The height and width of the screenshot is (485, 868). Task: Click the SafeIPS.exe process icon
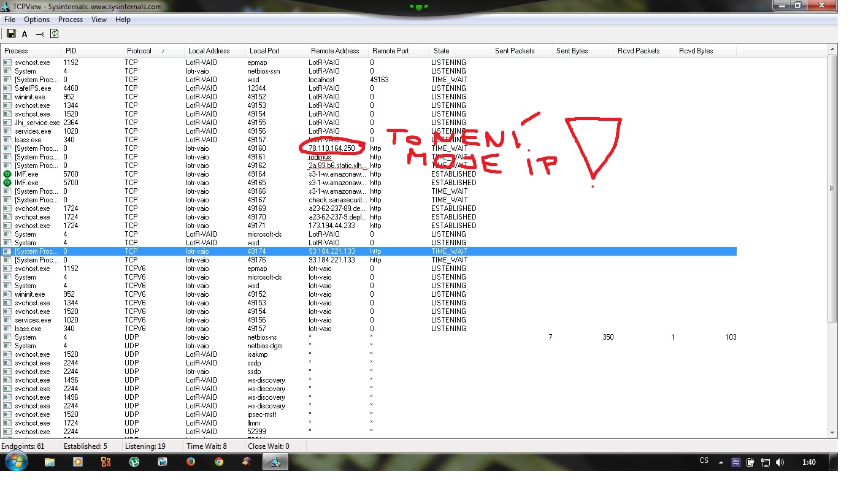tap(7, 88)
